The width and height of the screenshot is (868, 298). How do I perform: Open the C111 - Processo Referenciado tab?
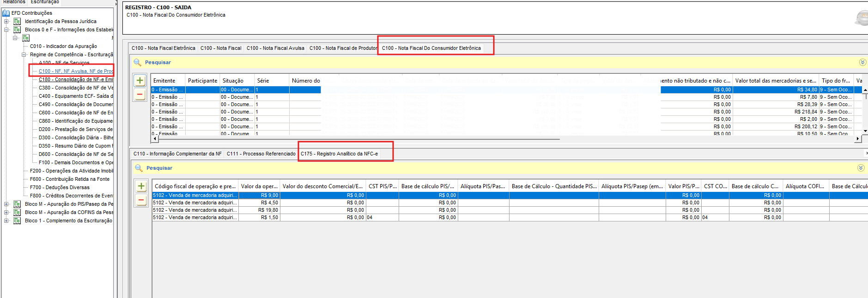[x=261, y=154]
